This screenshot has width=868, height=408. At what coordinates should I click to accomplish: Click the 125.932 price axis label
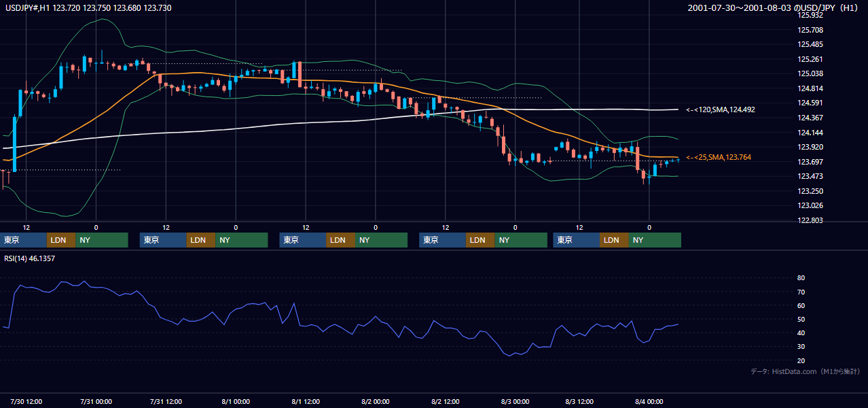(x=810, y=15)
